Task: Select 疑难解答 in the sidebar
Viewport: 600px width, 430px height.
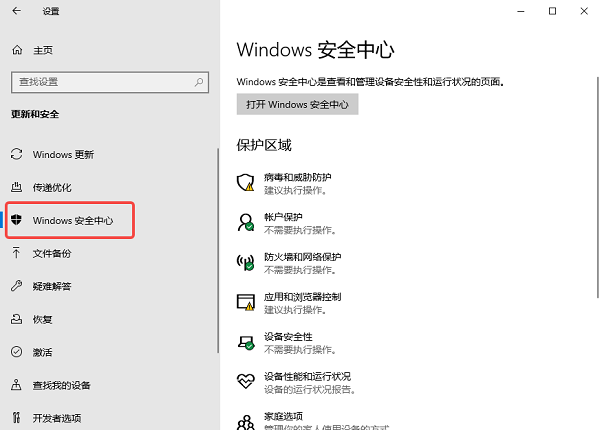Action: point(52,286)
